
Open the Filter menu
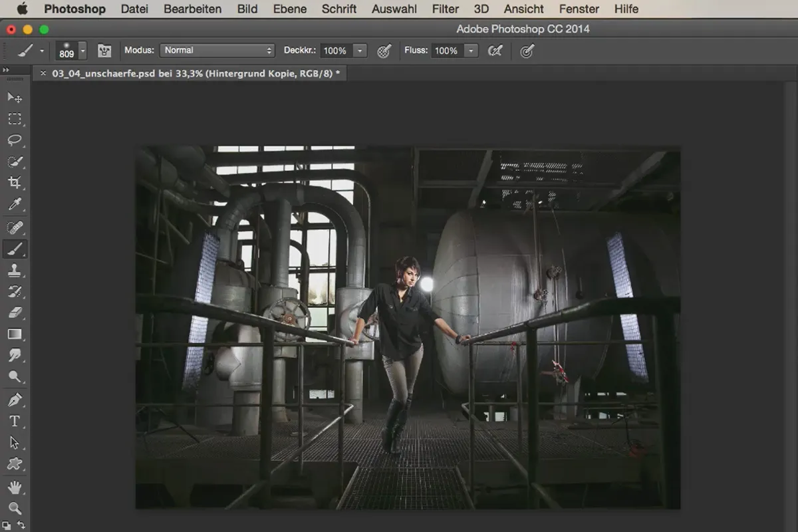click(x=446, y=9)
